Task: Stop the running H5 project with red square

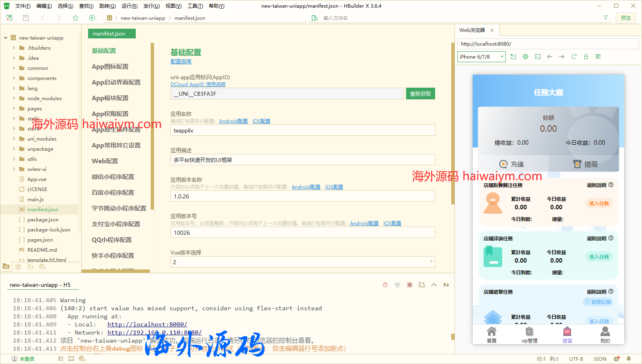Action: (x=410, y=285)
